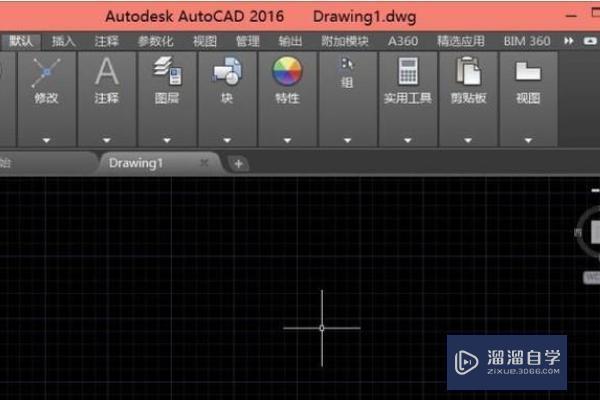This screenshot has height=400, width=600.
Task: Open the 修改 (Modify) panel icon
Action: (x=46, y=72)
